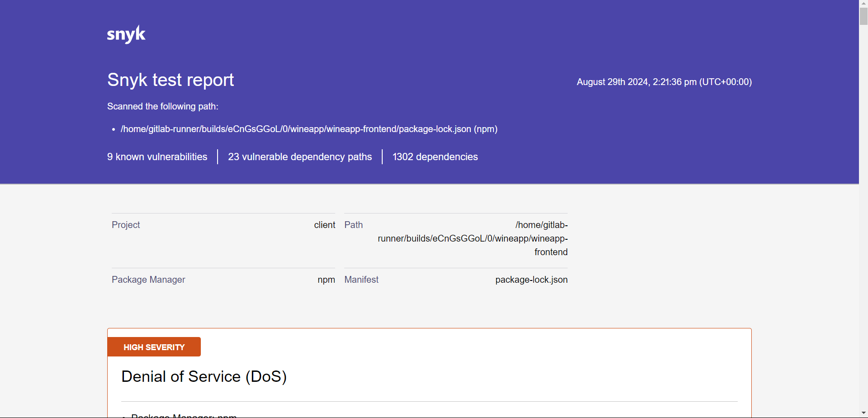Viewport: 868px width, 418px height.
Task: Click "9 known vulnerabilities" summary
Action: (157, 157)
